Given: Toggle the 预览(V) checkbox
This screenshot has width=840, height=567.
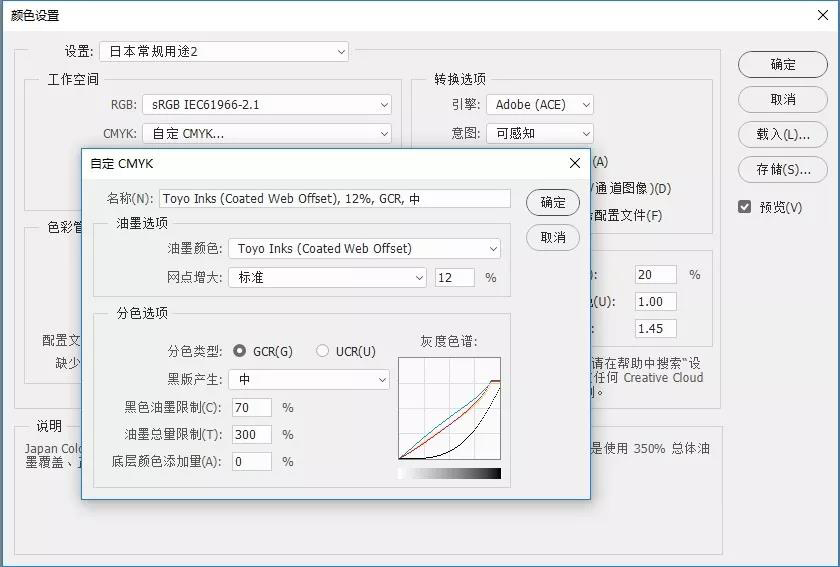Looking at the screenshot, I should [x=744, y=207].
